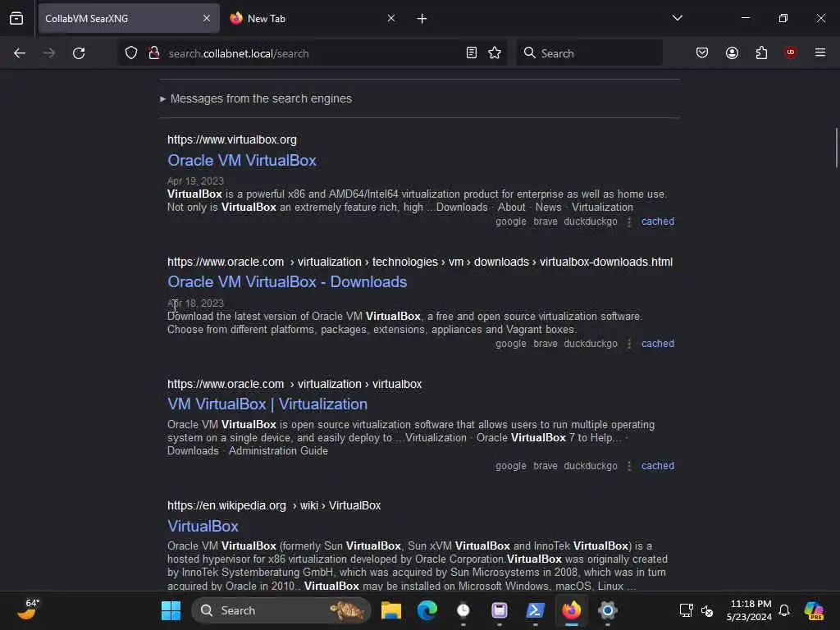Open Pocket save icon

[x=702, y=52]
